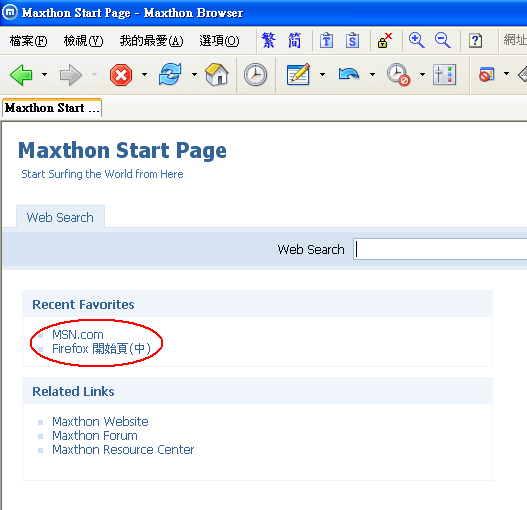527x510 pixels.
Task: Click the padlock with red X icon
Action: coord(384,40)
